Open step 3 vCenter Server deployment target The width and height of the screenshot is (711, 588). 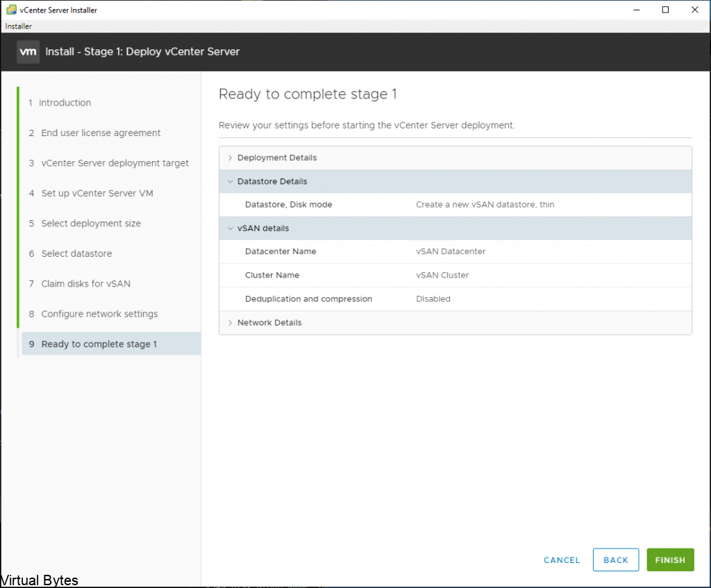(x=108, y=163)
